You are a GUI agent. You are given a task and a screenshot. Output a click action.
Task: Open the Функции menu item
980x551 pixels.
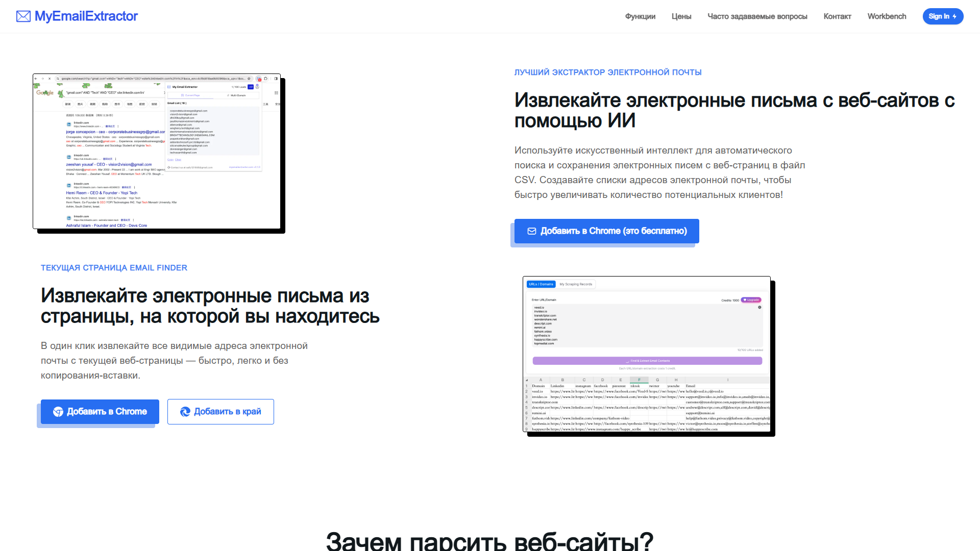640,16
